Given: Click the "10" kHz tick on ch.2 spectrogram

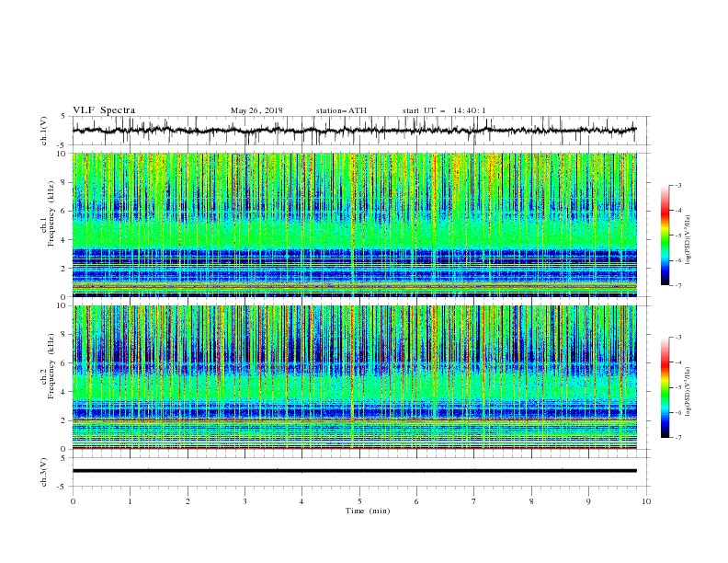Looking at the screenshot, I should coord(63,305).
